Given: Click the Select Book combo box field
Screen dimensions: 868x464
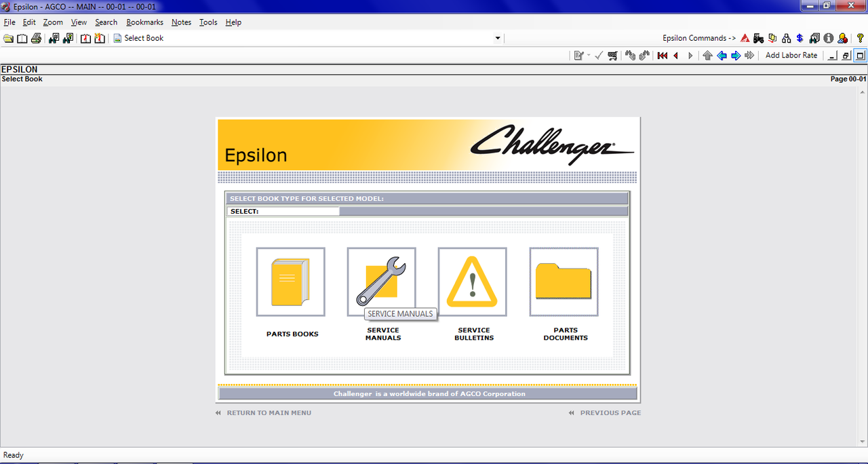Looking at the screenshot, I should 307,39.
